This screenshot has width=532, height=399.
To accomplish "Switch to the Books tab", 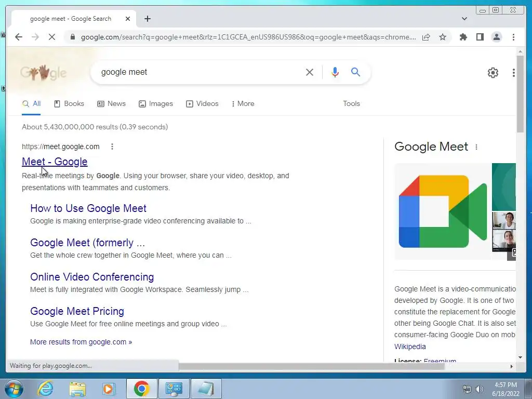I will 69,104.
